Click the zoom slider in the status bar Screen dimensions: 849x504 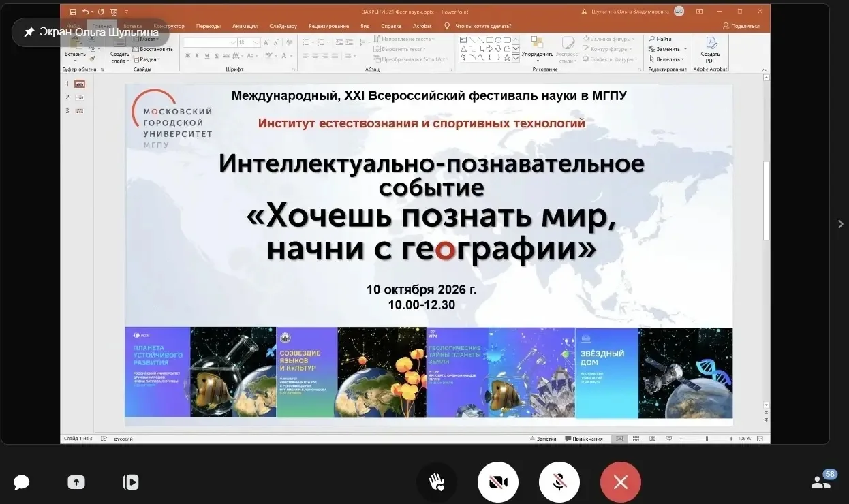[x=707, y=439]
